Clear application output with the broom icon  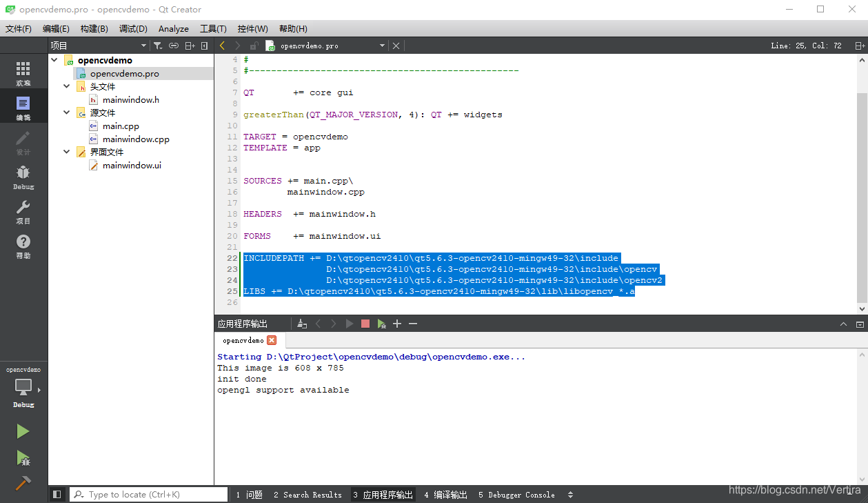pos(302,324)
